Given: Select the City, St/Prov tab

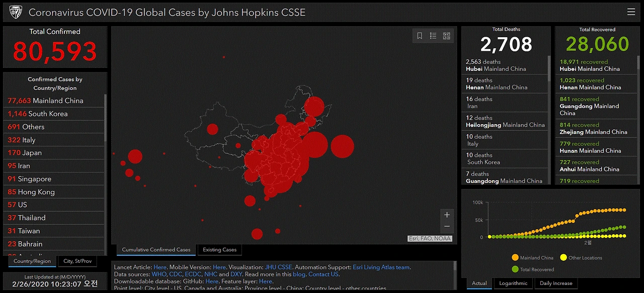Looking at the screenshot, I should [x=77, y=261].
